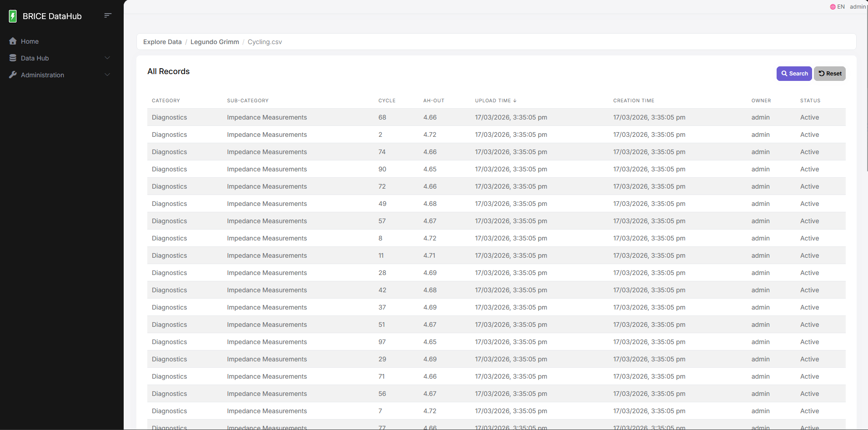Click the All Records heading
868x430 pixels.
click(x=168, y=71)
